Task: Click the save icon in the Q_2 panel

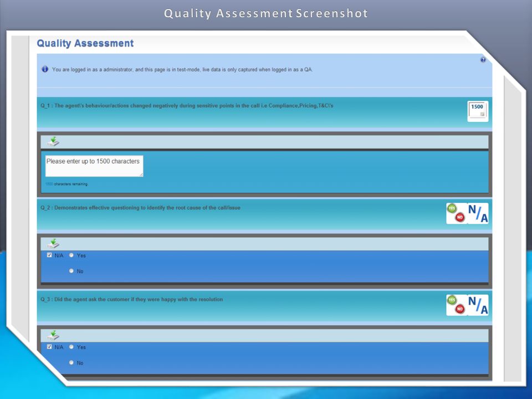Action: click(x=53, y=243)
